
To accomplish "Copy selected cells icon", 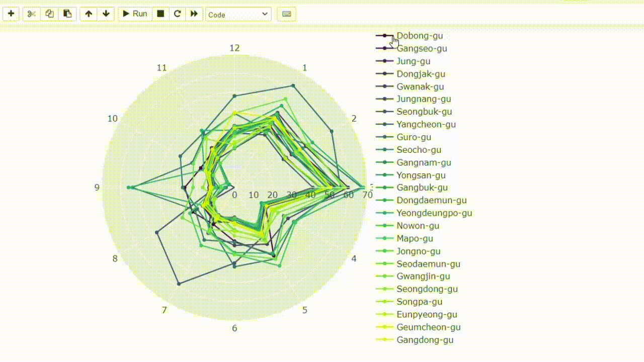I will 49,14.
